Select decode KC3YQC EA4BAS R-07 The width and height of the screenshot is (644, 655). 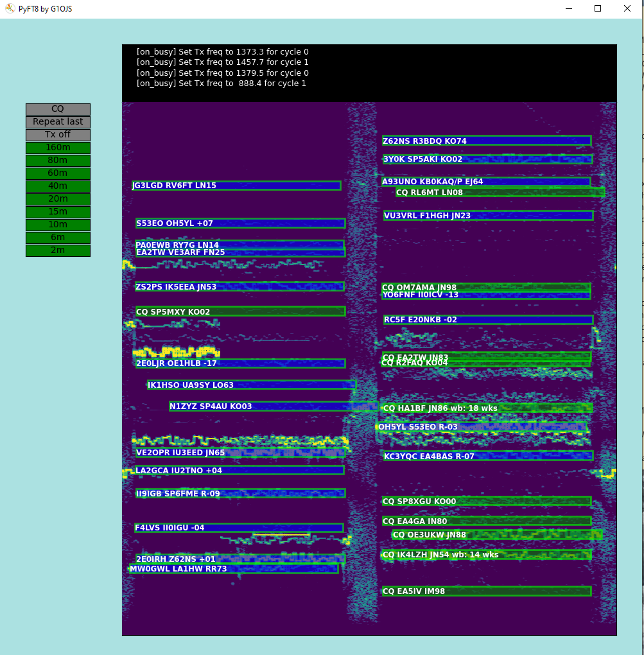click(488, 456)
